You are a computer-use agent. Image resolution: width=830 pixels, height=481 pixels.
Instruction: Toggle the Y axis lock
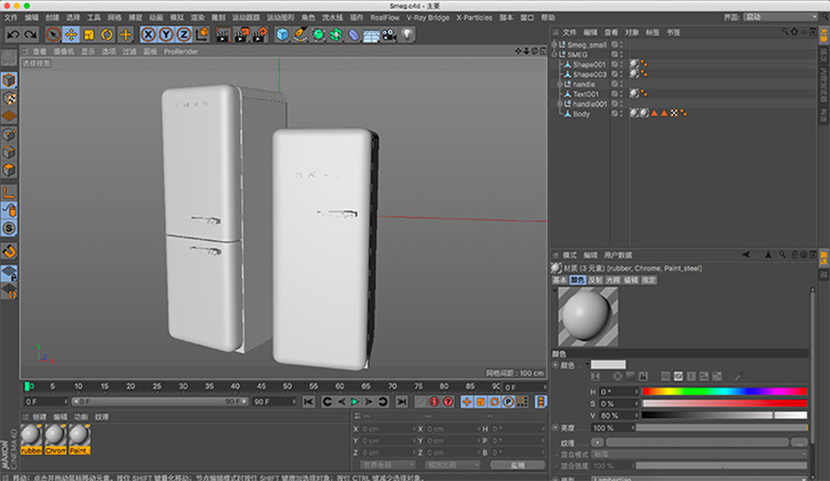coord(166,35)
